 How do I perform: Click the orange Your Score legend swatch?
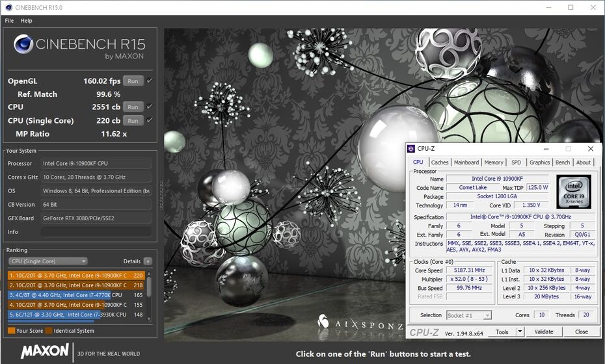pos(11,330)
